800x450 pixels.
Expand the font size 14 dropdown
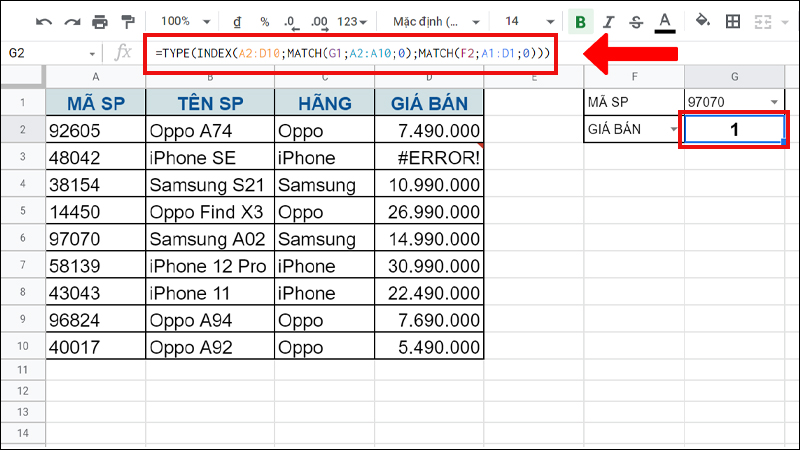(525, 21)
